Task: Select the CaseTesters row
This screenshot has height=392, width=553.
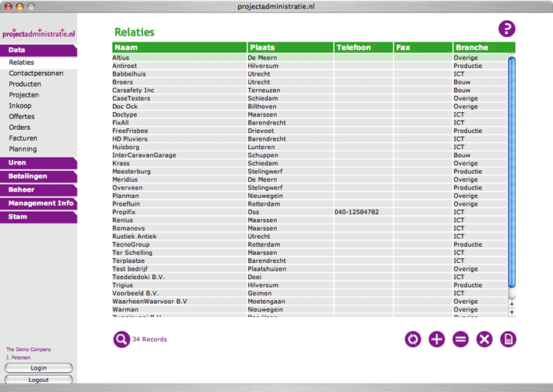Action: [309, 98]
